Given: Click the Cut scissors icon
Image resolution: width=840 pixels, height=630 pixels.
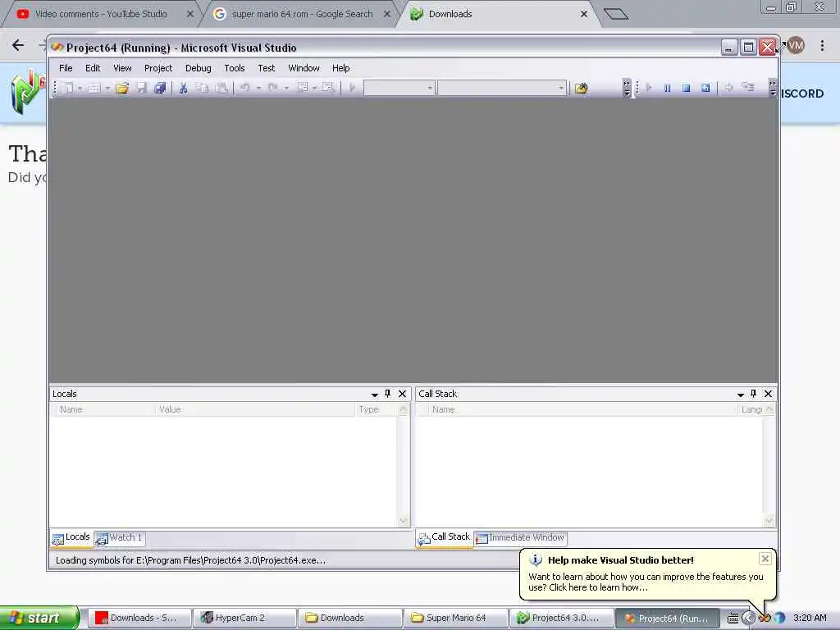Looking at the screenshot, I should point(183,88).
